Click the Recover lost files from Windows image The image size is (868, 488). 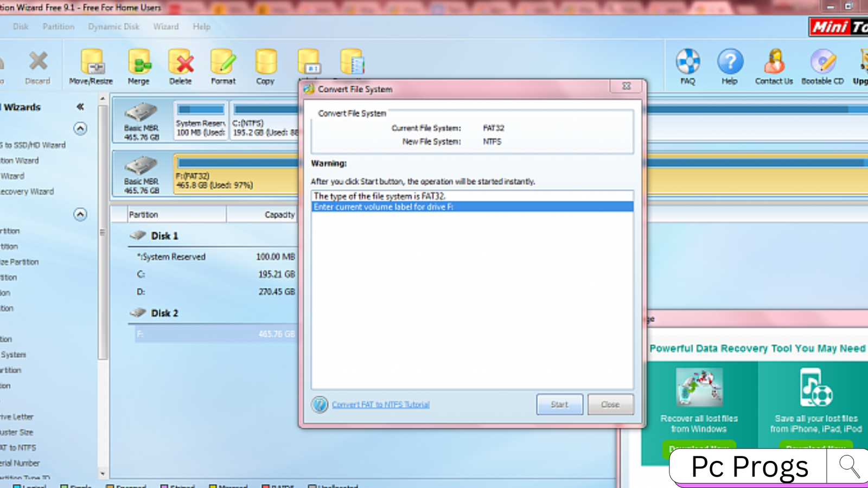tap(699, 387)
